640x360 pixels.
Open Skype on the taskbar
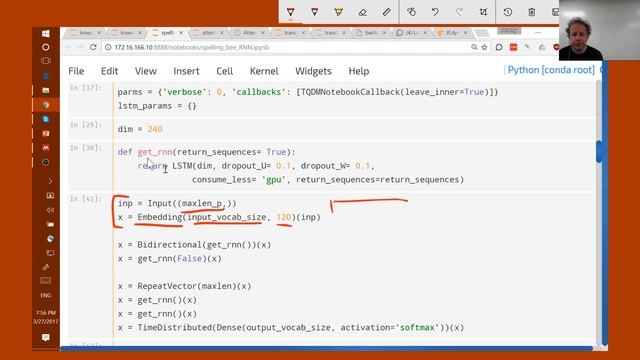tap(46, 119)
